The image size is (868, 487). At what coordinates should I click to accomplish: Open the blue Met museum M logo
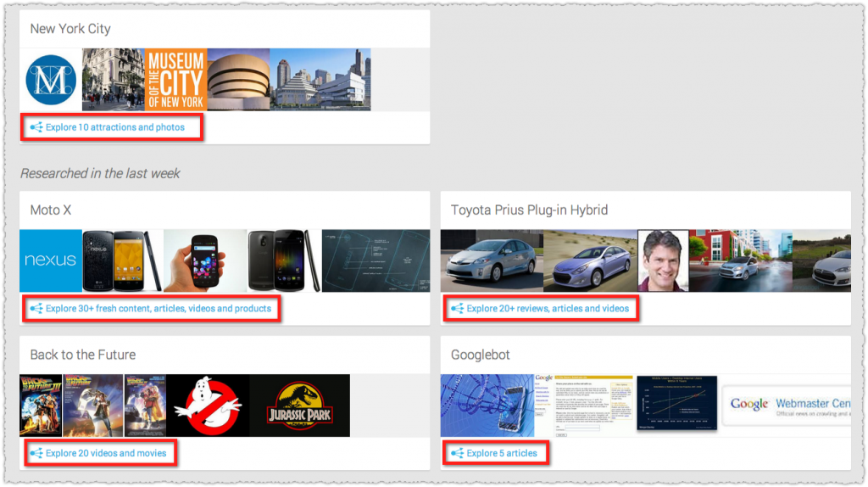51,80
